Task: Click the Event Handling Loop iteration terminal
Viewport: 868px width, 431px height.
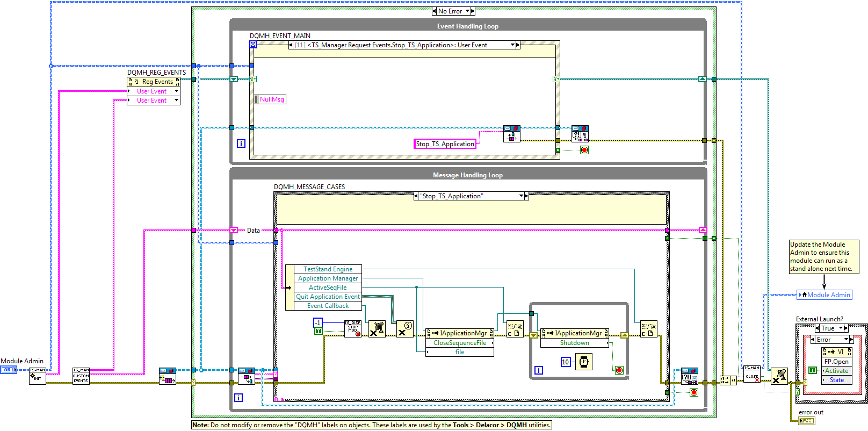Action: (241, 143)
